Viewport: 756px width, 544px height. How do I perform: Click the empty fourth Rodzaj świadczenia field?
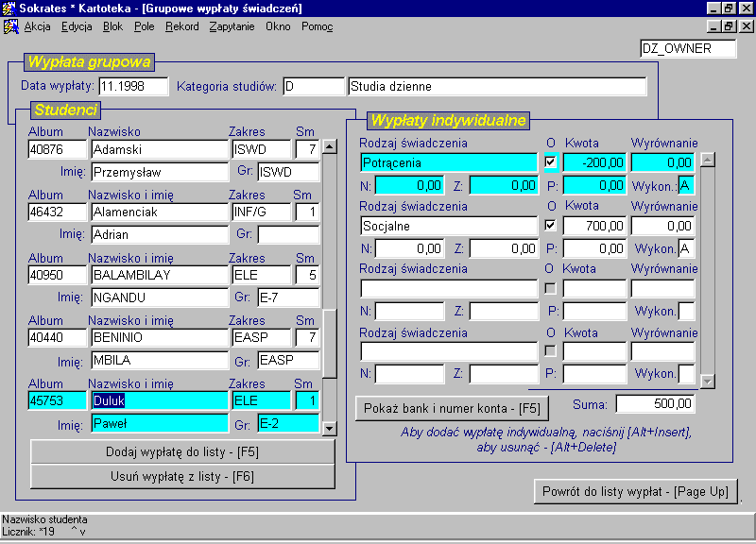pyautogui.click(x=449, y=351)
